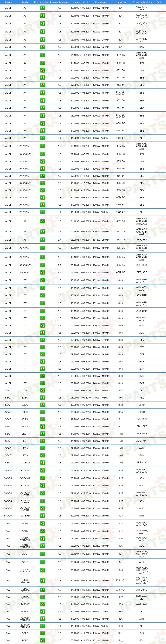The height and width of the screenshot is (644, 166).
Task: Click the Moc silnika column header
Action: 101,2
